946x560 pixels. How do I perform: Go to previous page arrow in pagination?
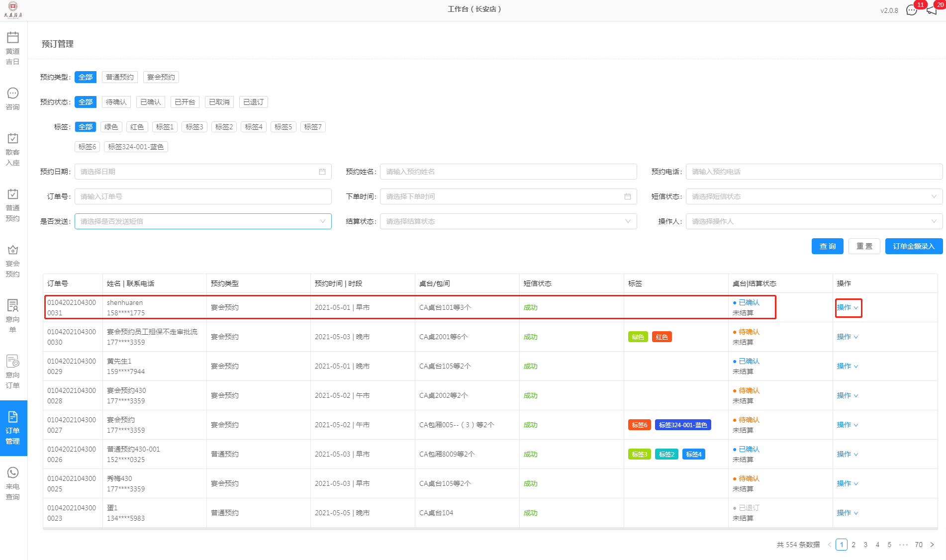tap(829, 545)
